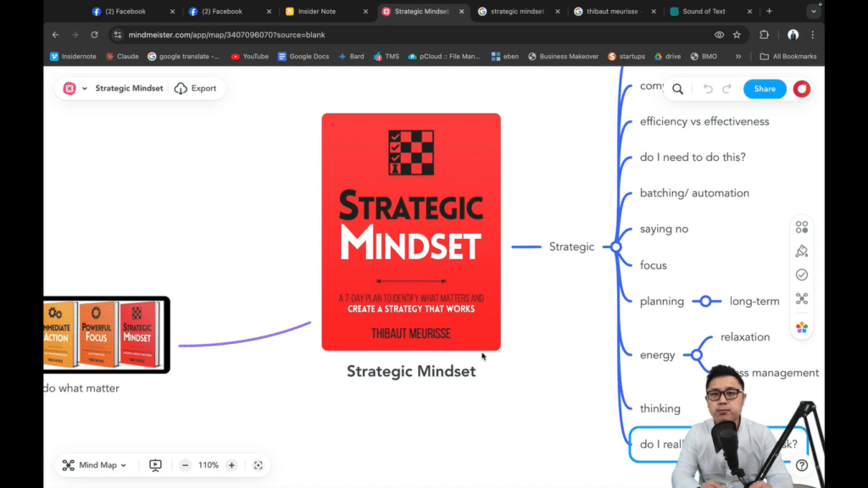Open the red user avatar menu

point(802,89)
